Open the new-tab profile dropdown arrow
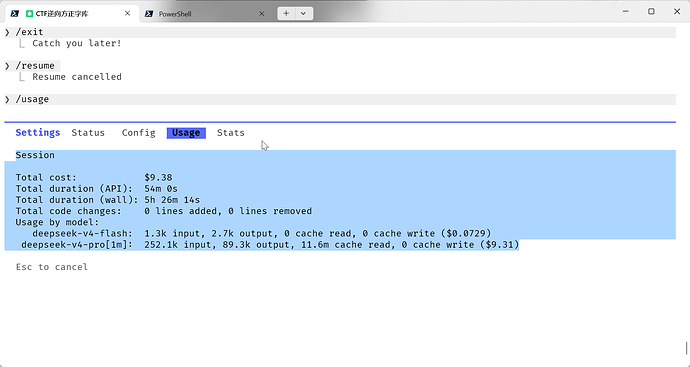Viewport: 690px width, 367px height. click(x=303, y=13)
